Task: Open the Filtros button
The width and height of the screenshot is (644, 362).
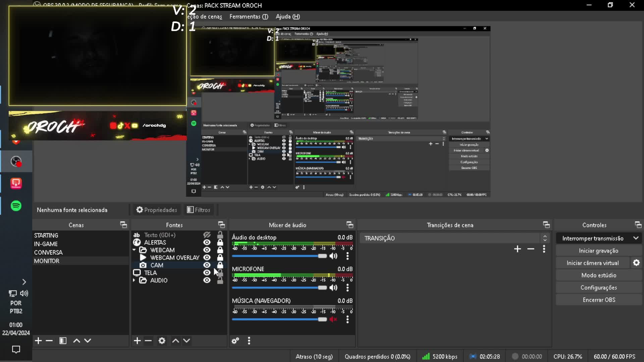Action: coord(199,210)
